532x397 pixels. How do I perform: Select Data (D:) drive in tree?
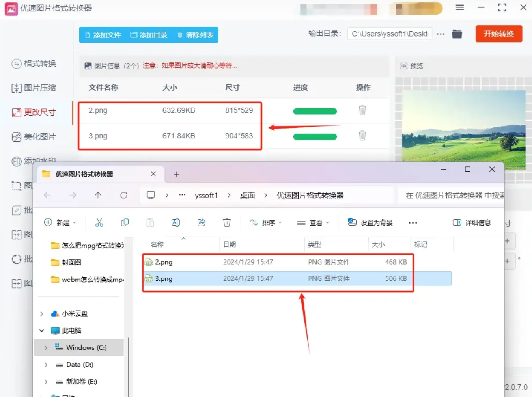point(79,365)
